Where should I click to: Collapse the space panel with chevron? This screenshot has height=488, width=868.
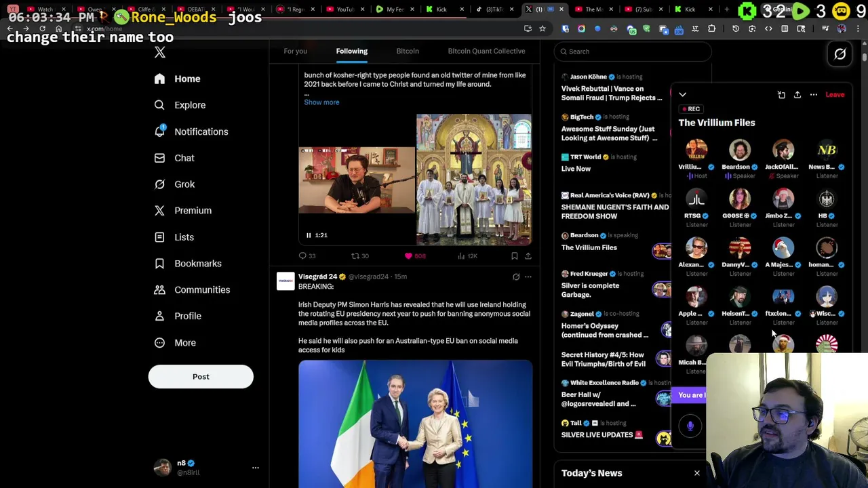683,95
